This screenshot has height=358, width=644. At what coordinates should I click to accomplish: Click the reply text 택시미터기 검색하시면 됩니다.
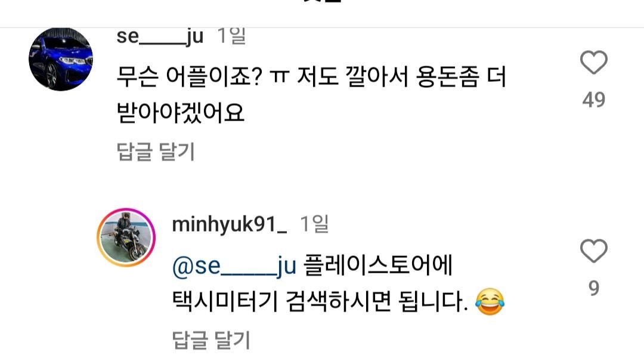320,302
